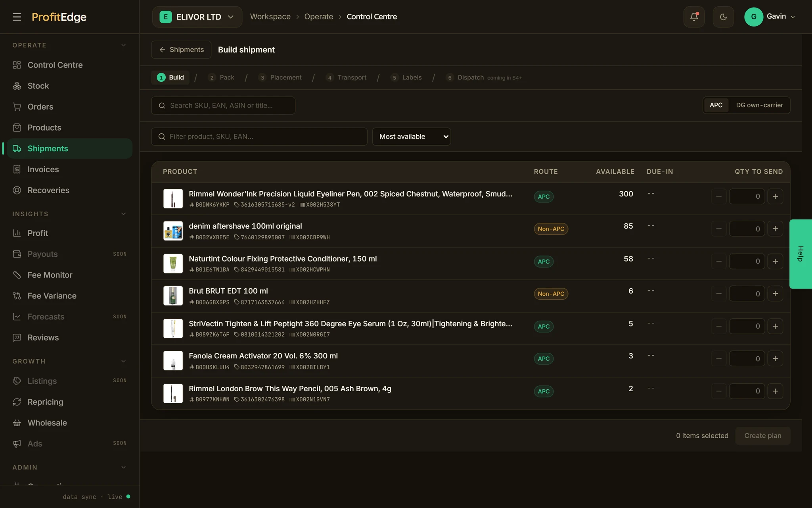Collapse the INSIGHTS sidebar section
Viewport: 812px width, 508px height.
pyautogui.click(x=123, y=214)
